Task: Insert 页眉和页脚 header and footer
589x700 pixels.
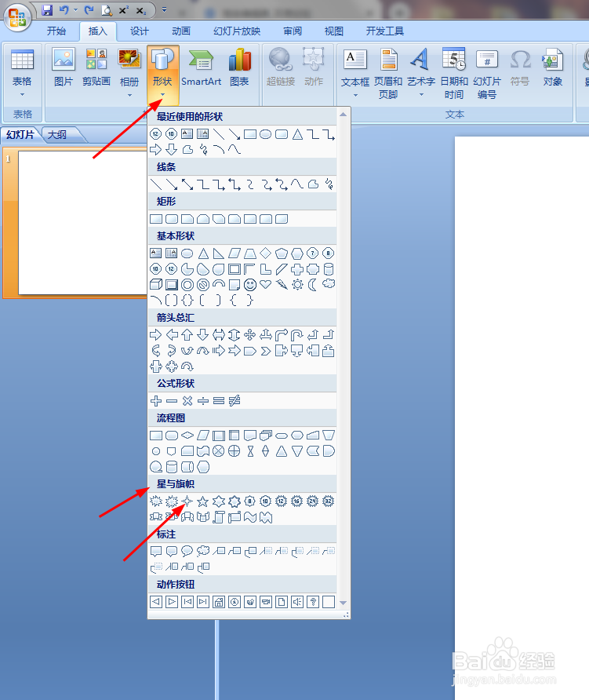Action: (388, 74)
